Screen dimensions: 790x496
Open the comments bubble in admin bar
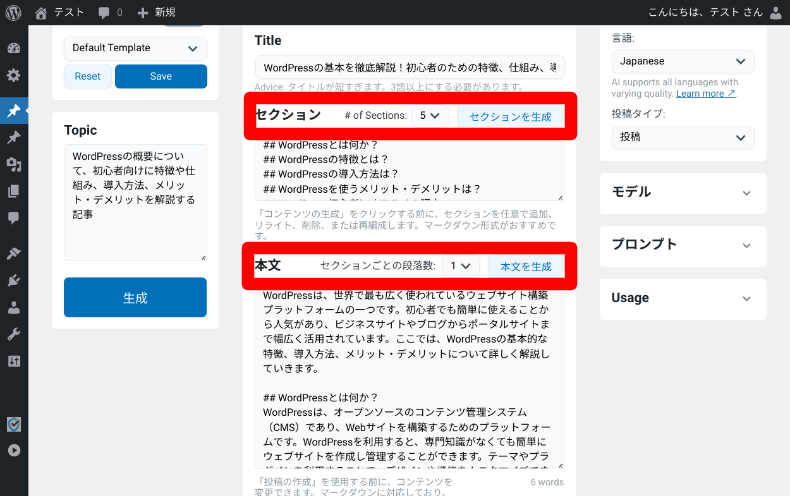click(x=104, y=13)
